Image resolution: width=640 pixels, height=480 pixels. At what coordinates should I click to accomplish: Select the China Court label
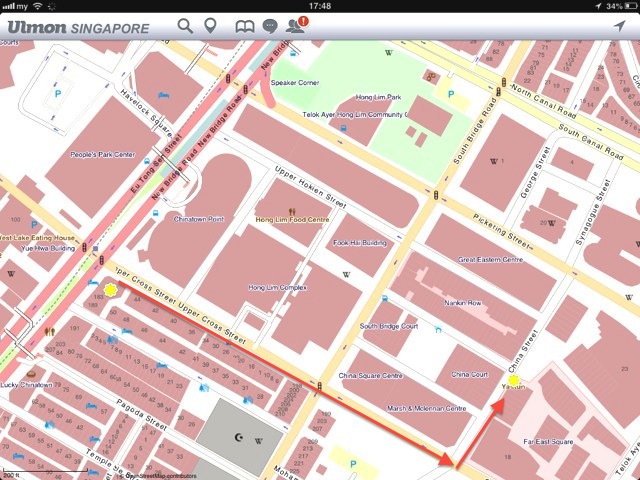coord(469,374)
